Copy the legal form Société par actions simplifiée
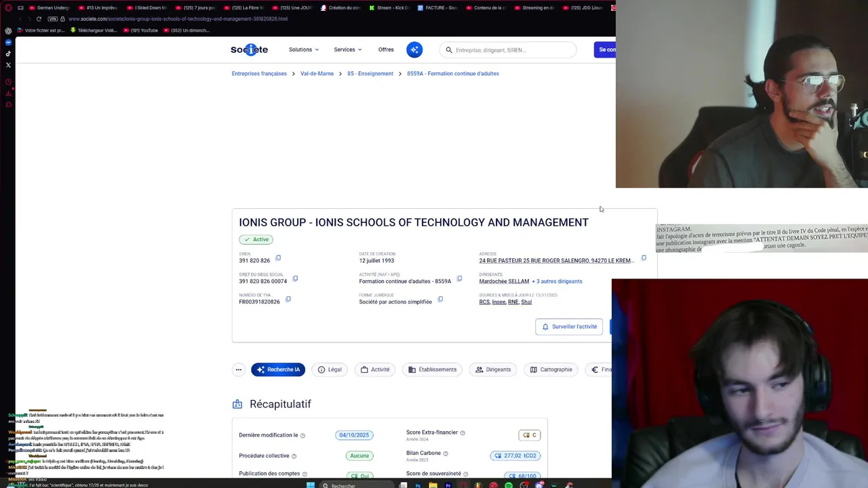 (x=440, y=299)
